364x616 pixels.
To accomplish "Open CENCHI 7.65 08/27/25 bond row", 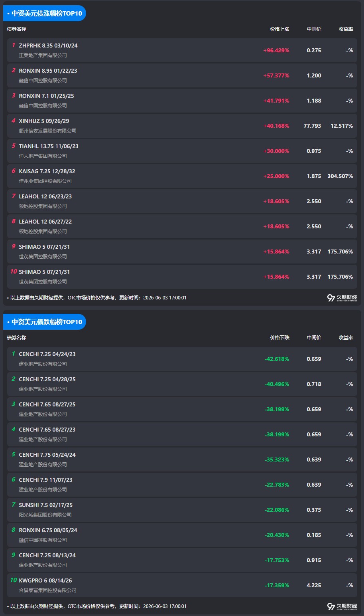I will click(x=182, y=409).
